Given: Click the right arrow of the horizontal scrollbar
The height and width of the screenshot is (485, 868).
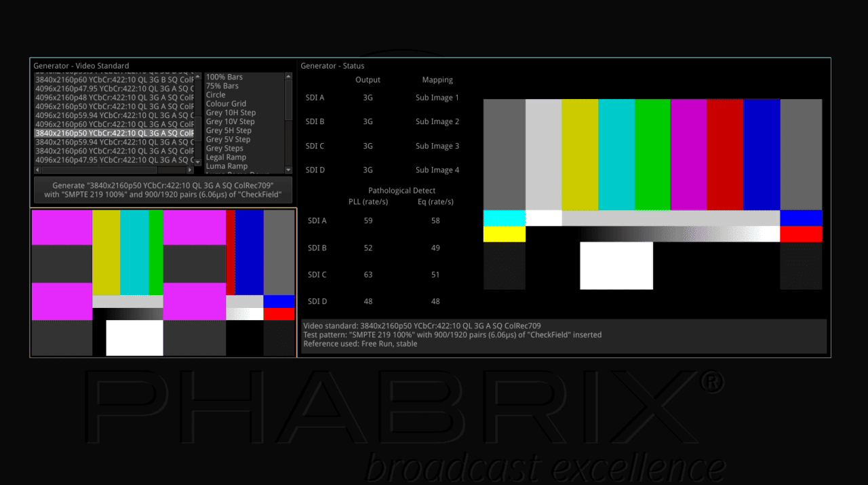Looking at the screenshot, I should pyautogui.click(x=191, y=170).
